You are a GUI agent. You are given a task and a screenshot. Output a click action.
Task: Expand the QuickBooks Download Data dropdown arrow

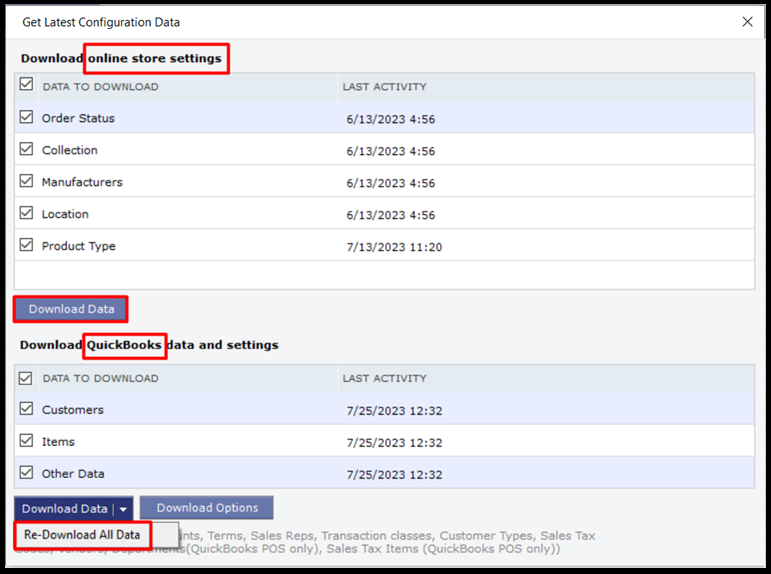coord(123,509)
